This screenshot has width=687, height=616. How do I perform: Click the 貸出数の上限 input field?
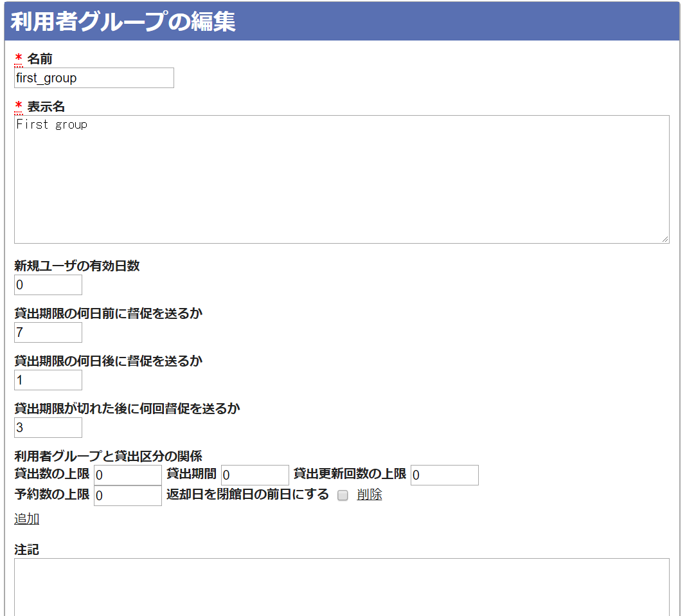[128, 475]
